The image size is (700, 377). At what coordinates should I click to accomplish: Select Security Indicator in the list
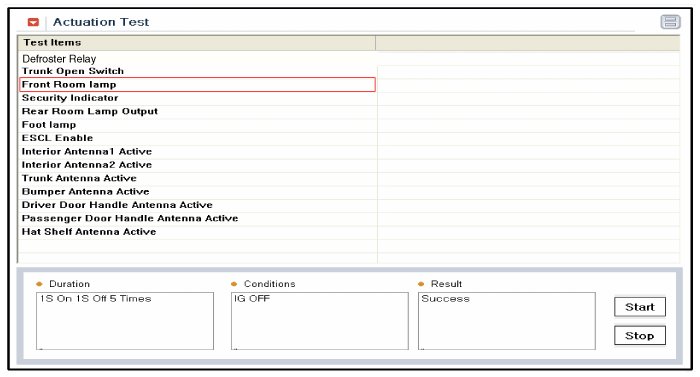pos(197,98)
